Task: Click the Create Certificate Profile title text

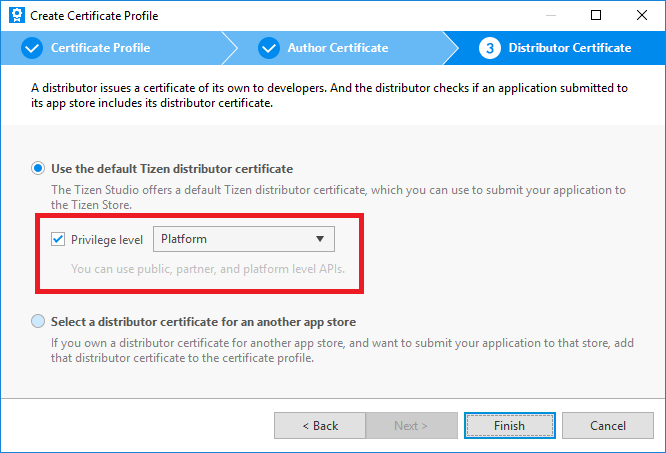Action: pyautogui.click(x=94, y=16)
